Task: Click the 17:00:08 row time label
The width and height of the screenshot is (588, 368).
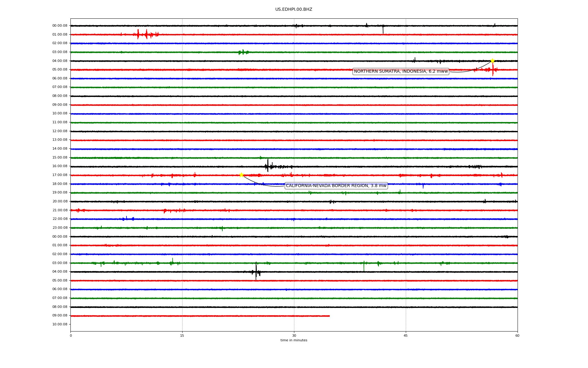Action: click(60, 175)
